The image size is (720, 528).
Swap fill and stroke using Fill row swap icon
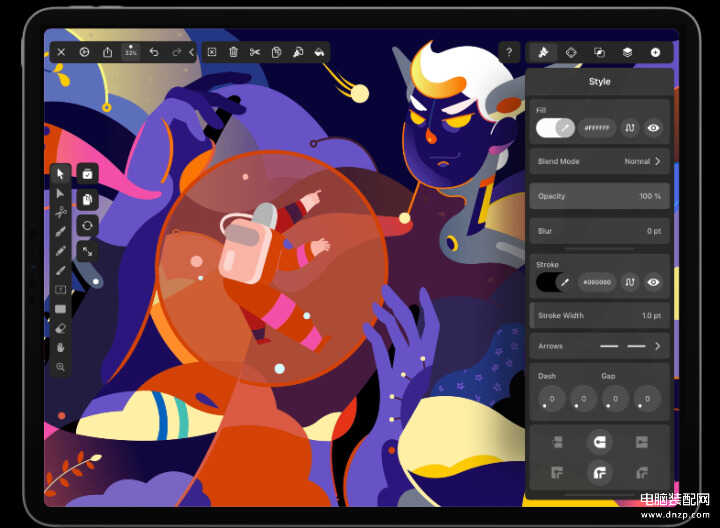[x=630, y=128]
